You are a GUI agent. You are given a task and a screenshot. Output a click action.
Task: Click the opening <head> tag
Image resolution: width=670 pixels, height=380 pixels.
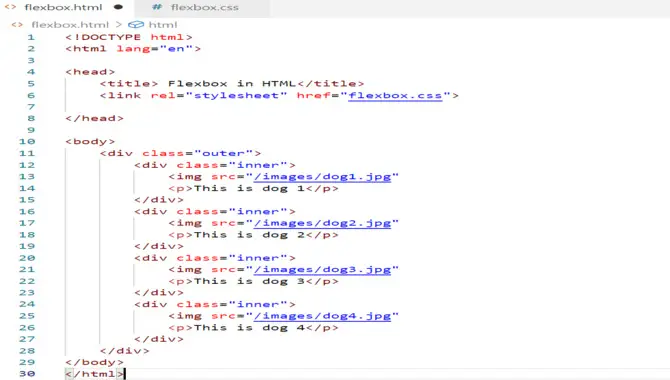tap(90, 72)
